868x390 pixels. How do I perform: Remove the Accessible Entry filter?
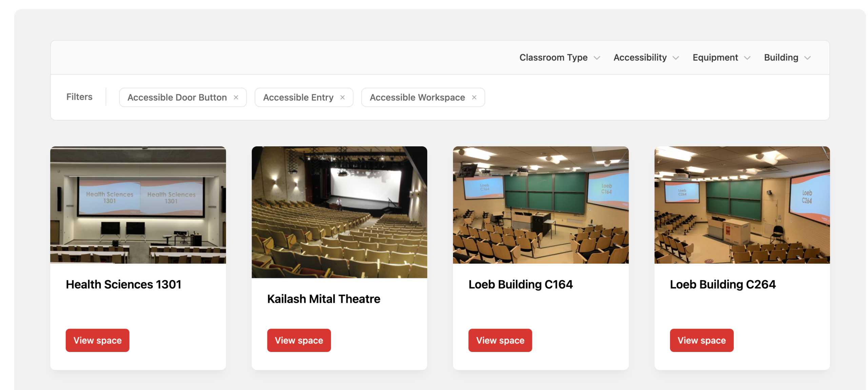pos(342,97)
